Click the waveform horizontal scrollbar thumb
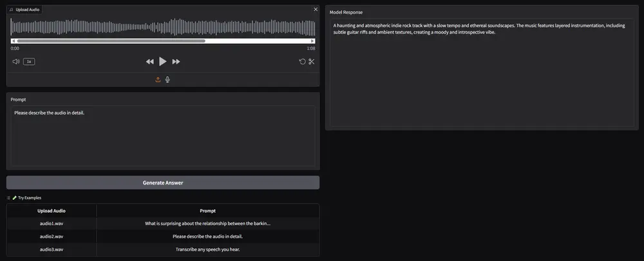Screen dimensions: 644x261 [111, 40]
